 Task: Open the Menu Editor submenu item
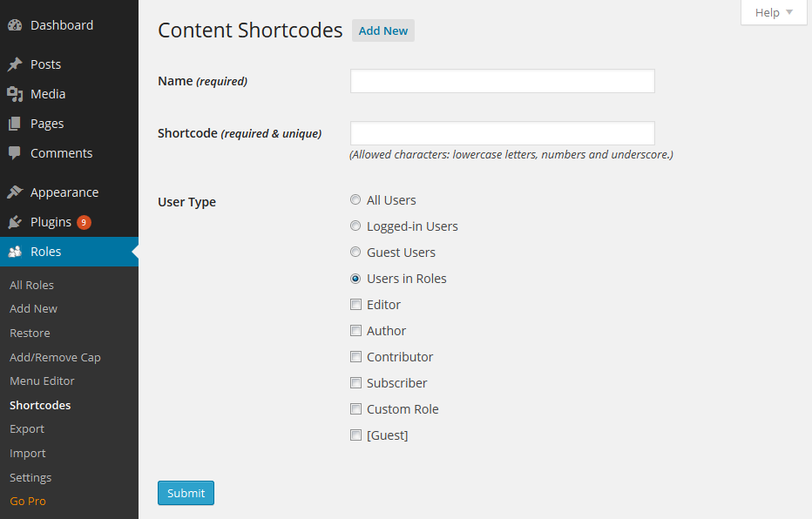coord(42,381)
